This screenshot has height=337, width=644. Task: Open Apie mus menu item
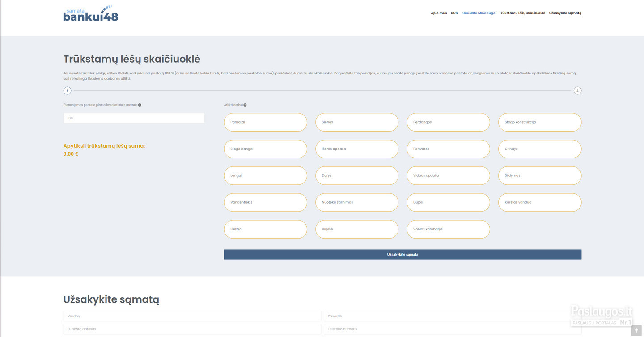coord(439,13)
